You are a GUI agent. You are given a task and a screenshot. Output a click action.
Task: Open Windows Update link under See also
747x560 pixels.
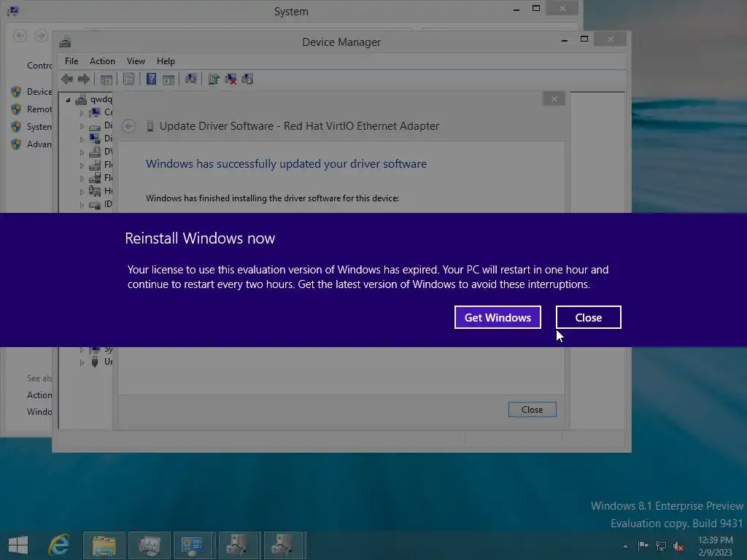(39, 411)
